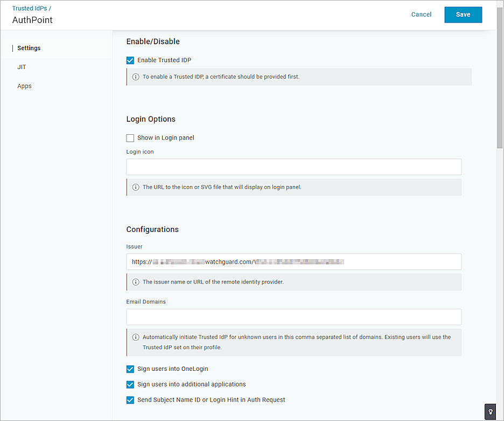The height and width of the screenshot is (421, 504).
Task: Open the Apps section
Action: tap(24, 86)
